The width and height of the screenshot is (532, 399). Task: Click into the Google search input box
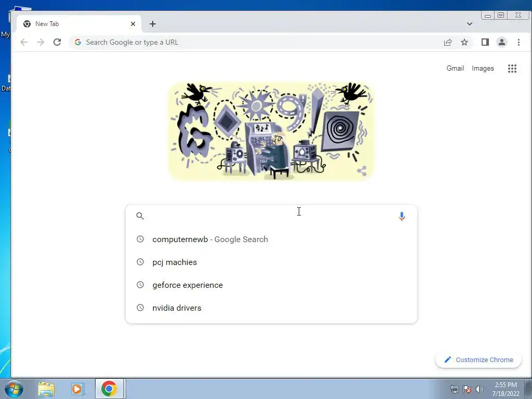pos(271,216)
